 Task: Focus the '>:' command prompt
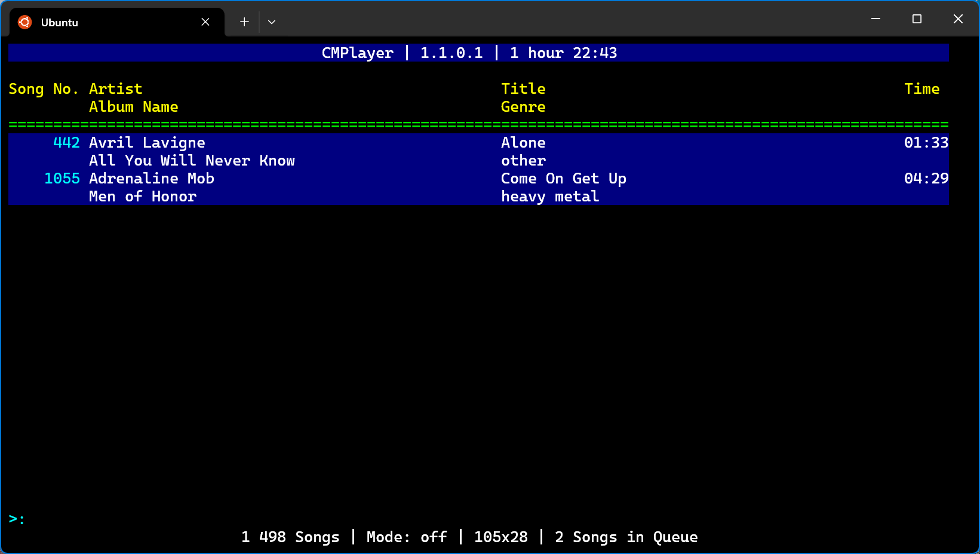17,519
